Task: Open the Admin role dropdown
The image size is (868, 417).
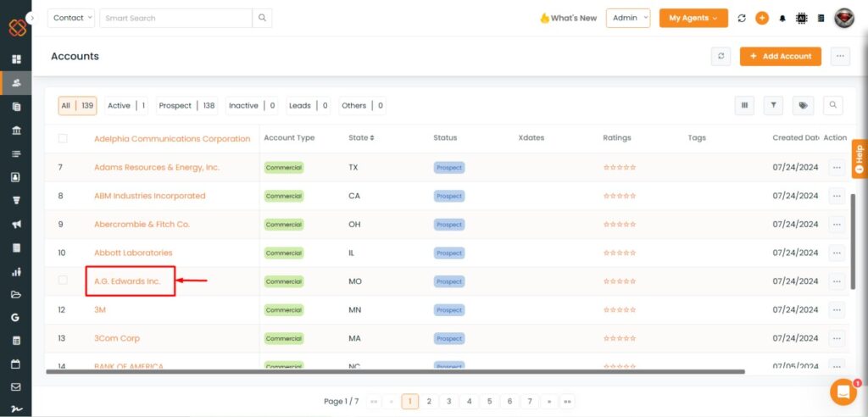Action: coord(628,18)
